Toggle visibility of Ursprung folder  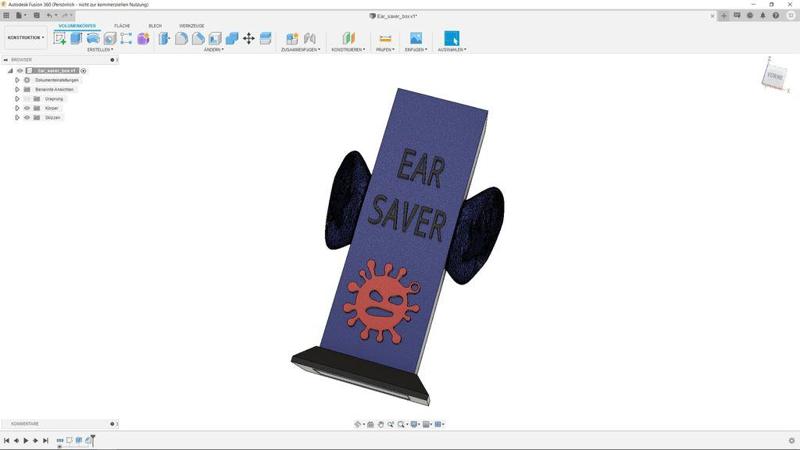tap(27, 98)
